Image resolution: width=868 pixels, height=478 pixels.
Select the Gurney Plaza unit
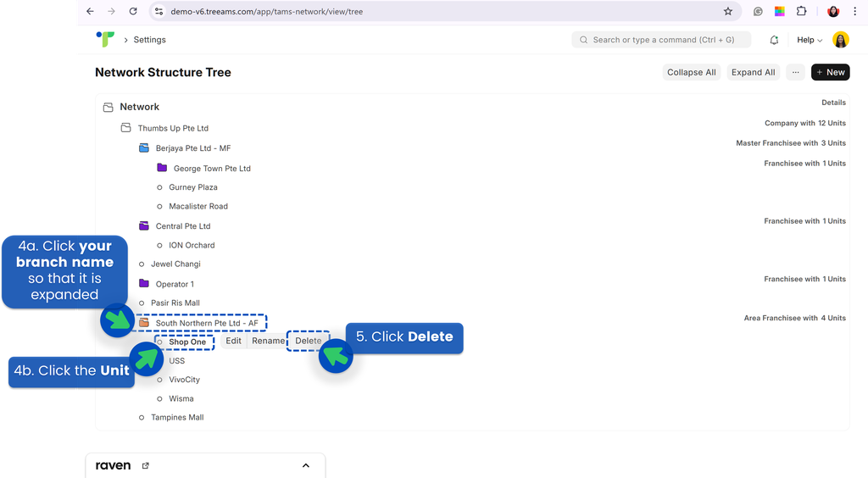(x=193, y=187)
